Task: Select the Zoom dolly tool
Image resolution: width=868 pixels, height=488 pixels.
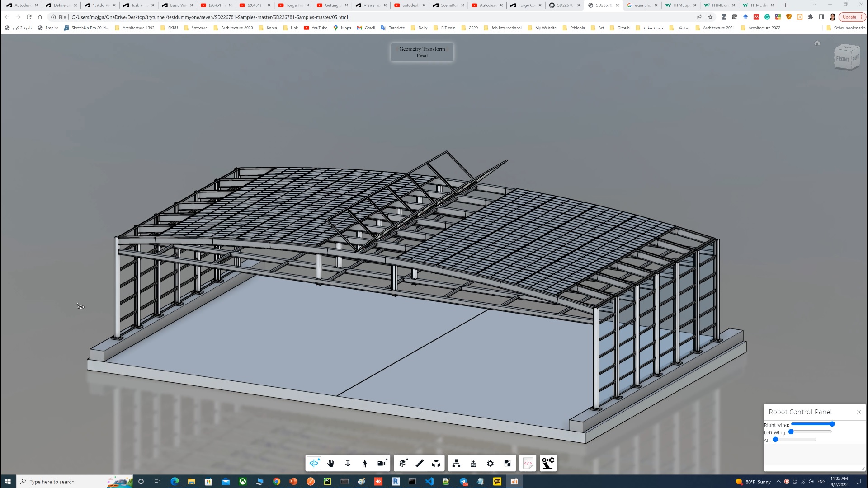Action: pyautogui.click(x=348, y=463)
